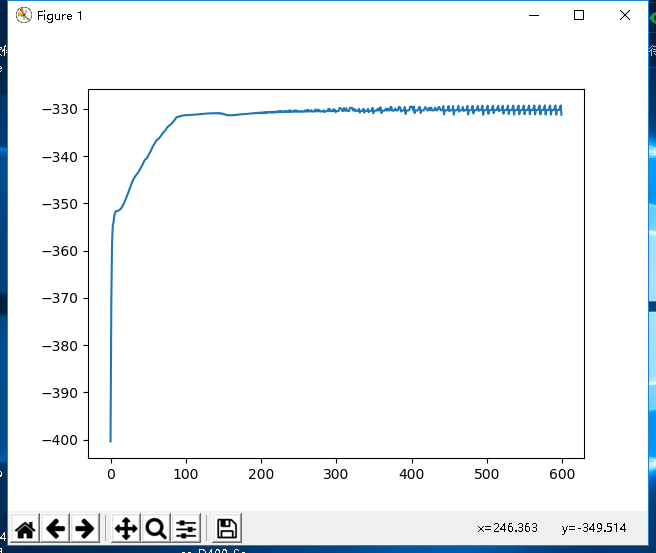
Task: Click the -340 y-axis tick label
Action: point(60,157)
